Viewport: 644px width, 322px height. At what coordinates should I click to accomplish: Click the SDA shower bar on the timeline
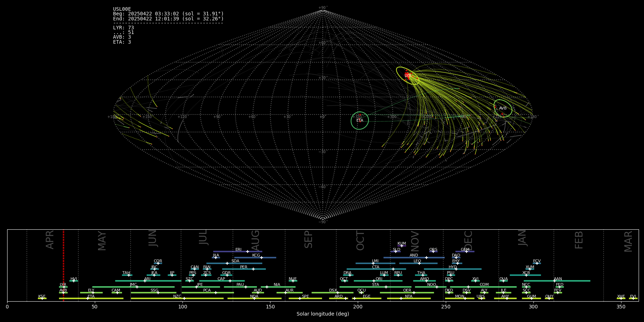coord(234,263)
